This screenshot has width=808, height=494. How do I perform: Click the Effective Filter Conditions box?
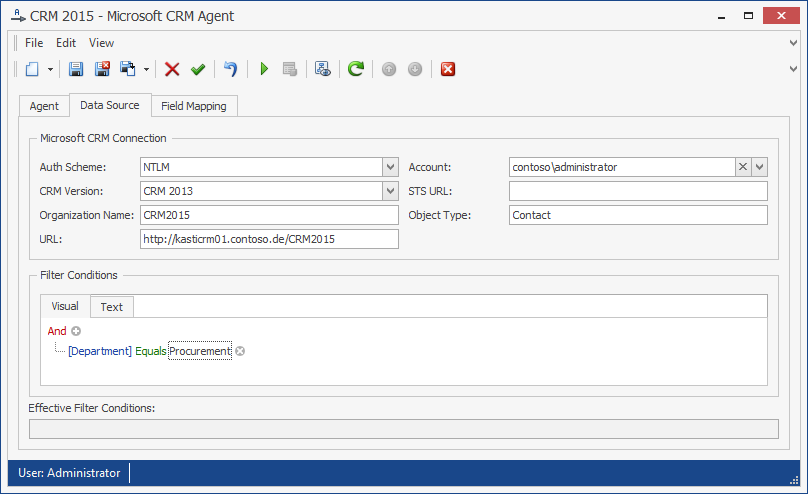click(x=403, y=429)
